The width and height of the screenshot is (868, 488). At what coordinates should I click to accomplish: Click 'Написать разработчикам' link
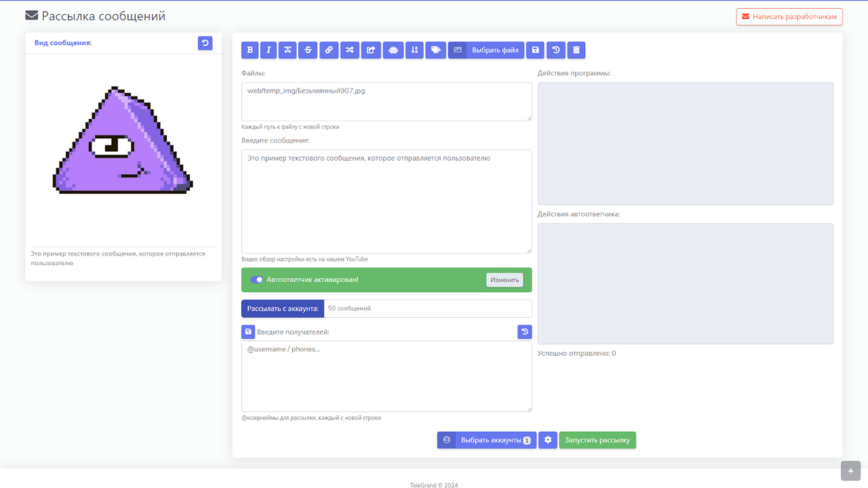pyautogui.click(x=789, y=16)
